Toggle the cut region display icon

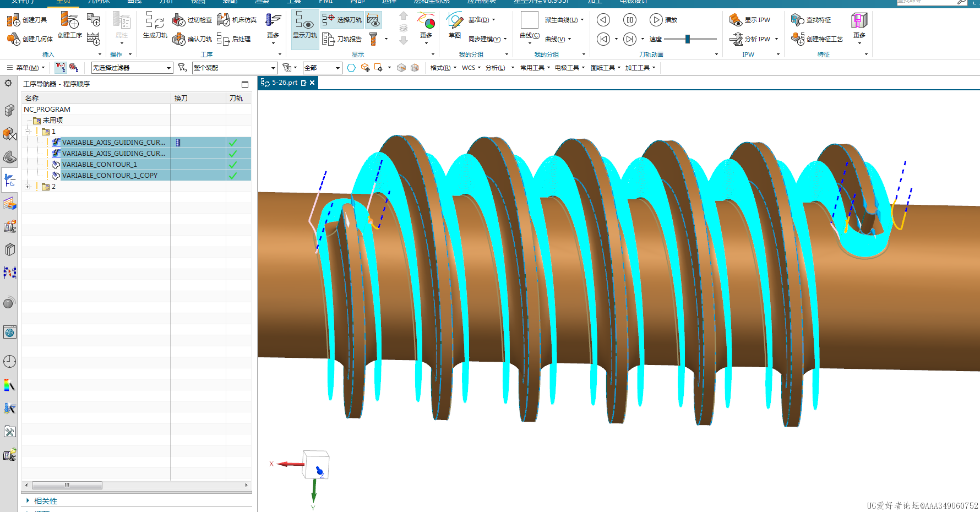tap(373, 20)
